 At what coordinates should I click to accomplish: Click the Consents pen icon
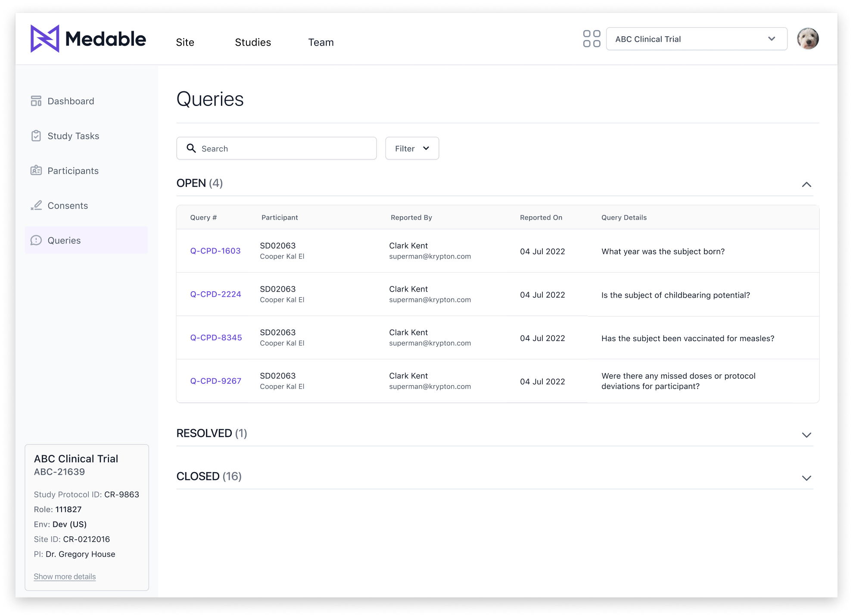click(36, 205)
